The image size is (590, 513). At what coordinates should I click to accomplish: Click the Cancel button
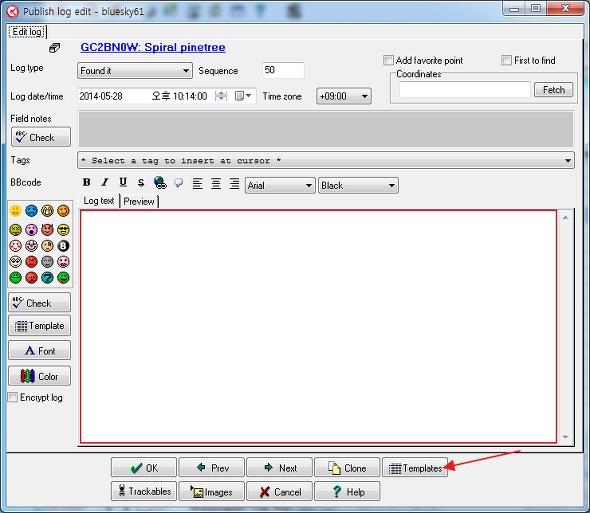pos(279,491)
